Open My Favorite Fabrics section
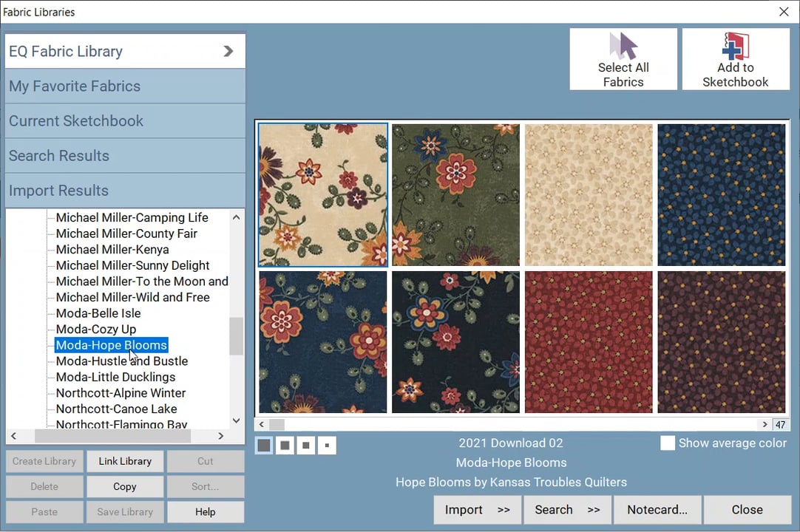The width and height of the screenshot is (800, 532). 125,86
